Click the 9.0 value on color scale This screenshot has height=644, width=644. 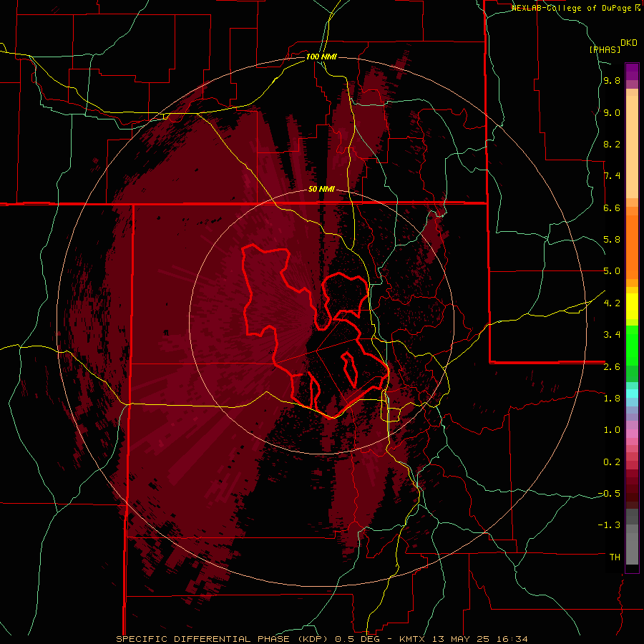point(612,113)
